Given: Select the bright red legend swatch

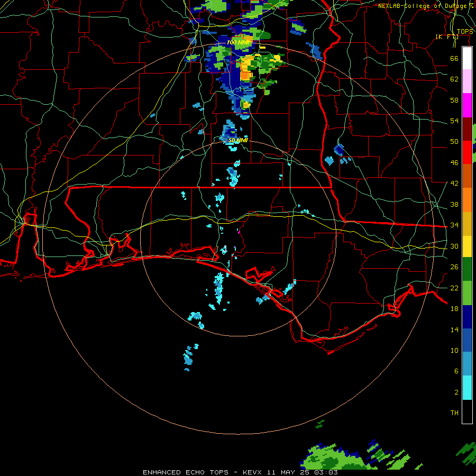Looking at the screenshot, I should (x=467, y=152).
